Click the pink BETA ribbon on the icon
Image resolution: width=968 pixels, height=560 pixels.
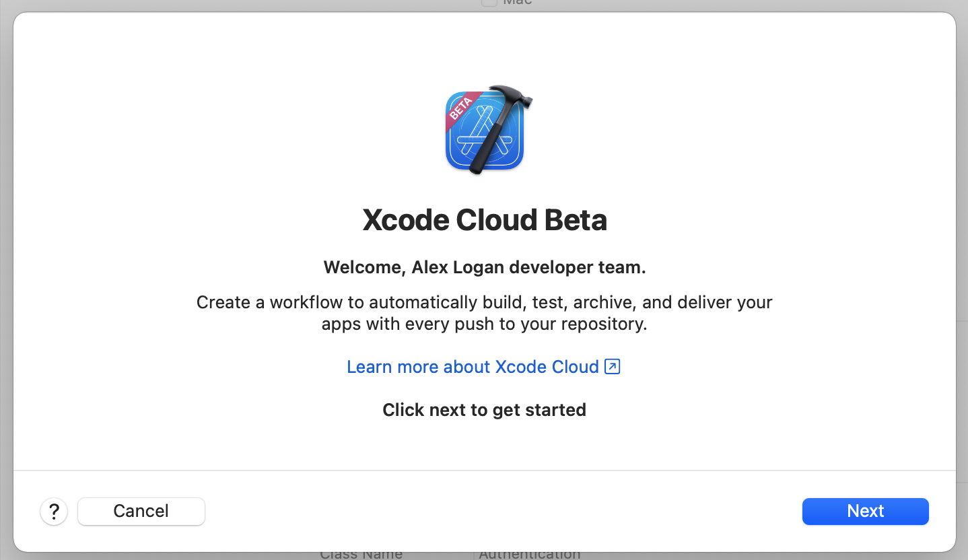[462, 110]
